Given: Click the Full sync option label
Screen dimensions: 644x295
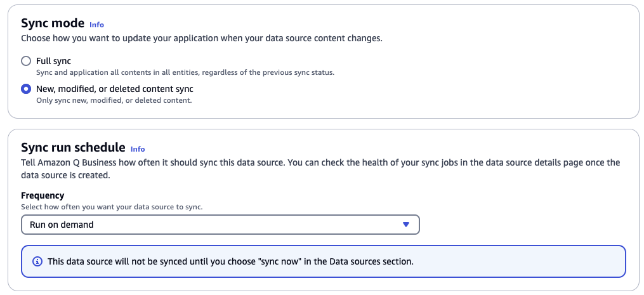Looking at the screenshot, I should click(x=53, y=61).
